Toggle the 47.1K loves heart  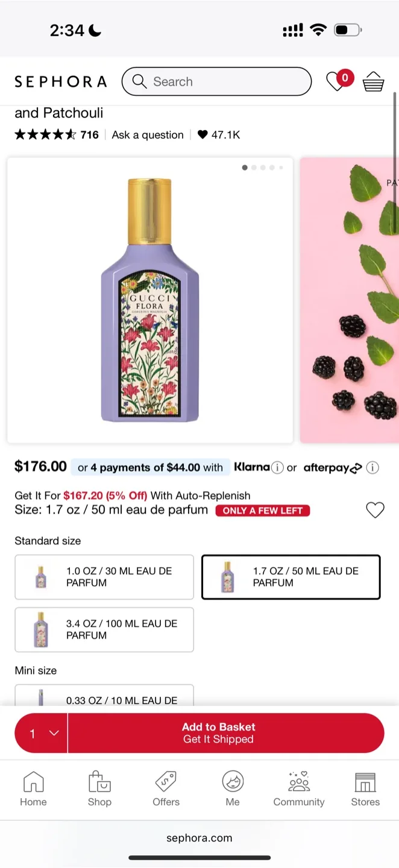coord(201,134)
